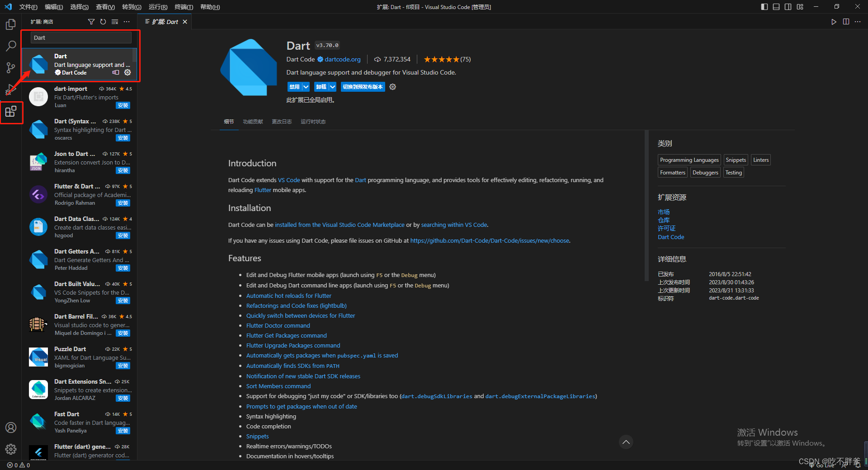The height and width of the screenshot is (470, 868).
Task: Click the scroll-to-top arrow button
Action: [626, 442]
